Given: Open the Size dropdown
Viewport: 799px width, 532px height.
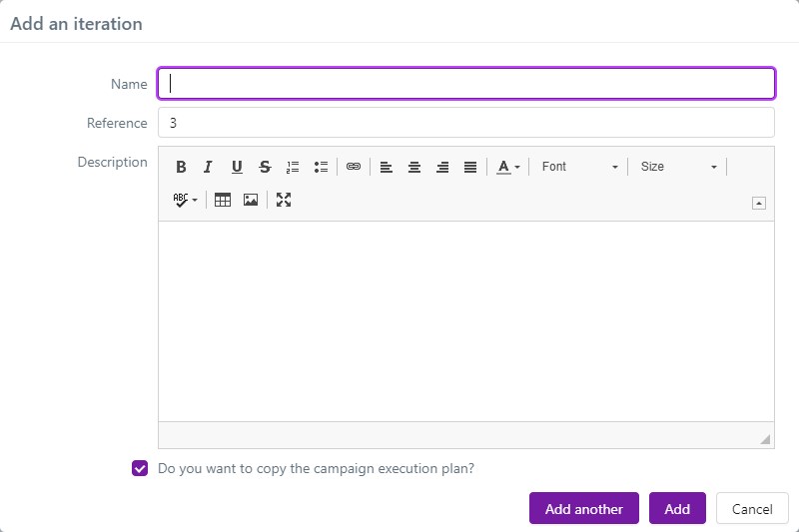Looking at the screenshot, I should (679, 167).
